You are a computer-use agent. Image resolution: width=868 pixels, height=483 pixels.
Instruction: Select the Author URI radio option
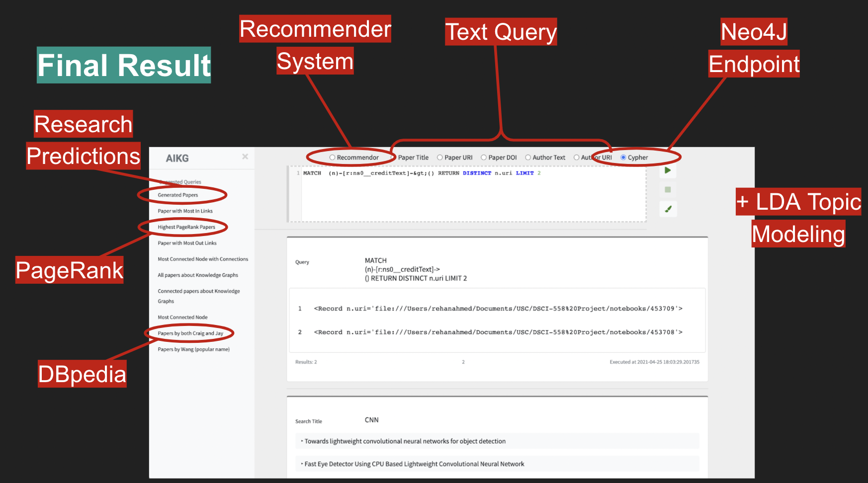[x=576, y=158]
